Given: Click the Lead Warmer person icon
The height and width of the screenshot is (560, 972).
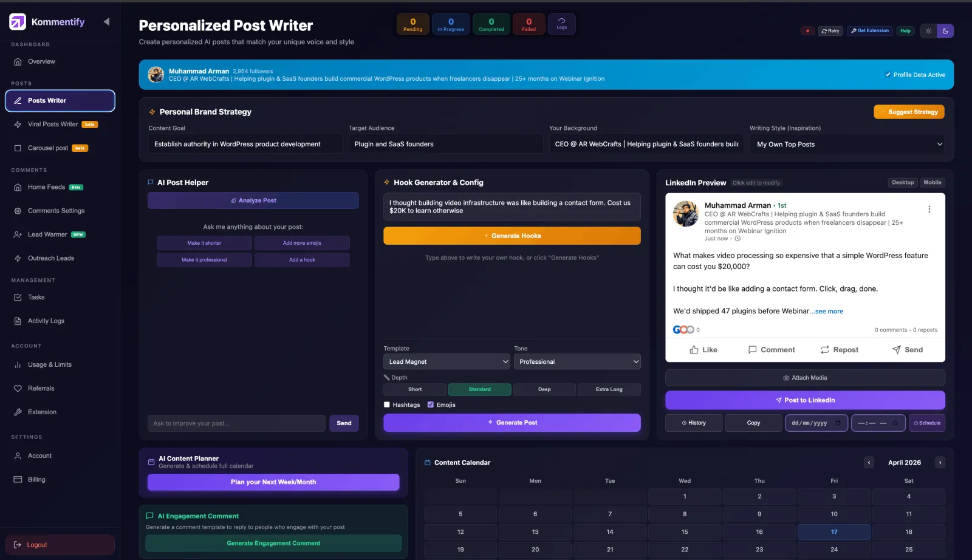Looking at the screenshot, I should [18, 234].
